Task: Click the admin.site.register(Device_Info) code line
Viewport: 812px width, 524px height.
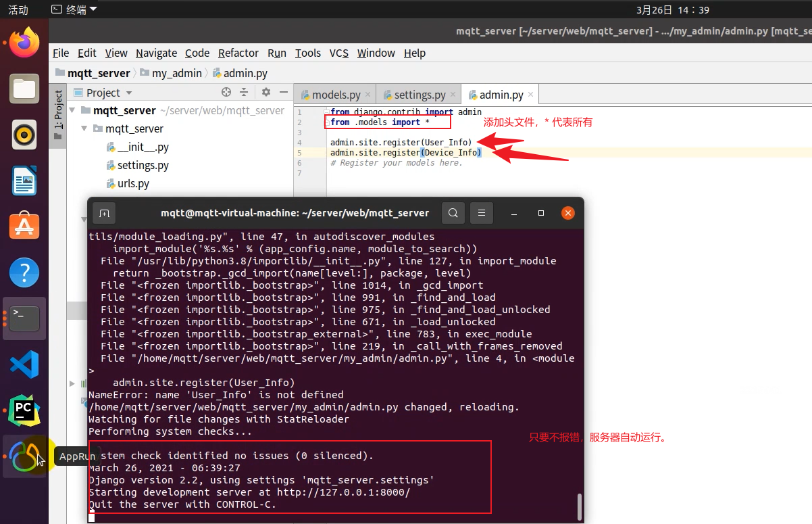Action: [405, 153]
